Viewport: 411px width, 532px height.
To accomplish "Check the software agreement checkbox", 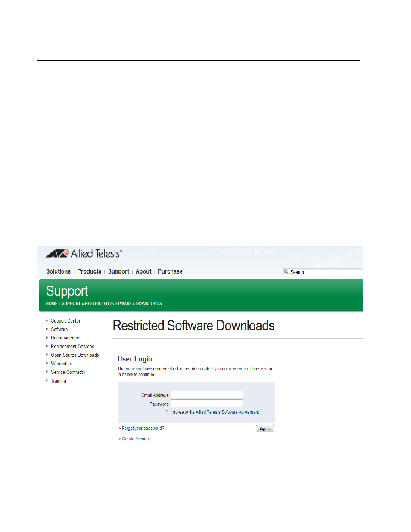I will pos(166,412).
